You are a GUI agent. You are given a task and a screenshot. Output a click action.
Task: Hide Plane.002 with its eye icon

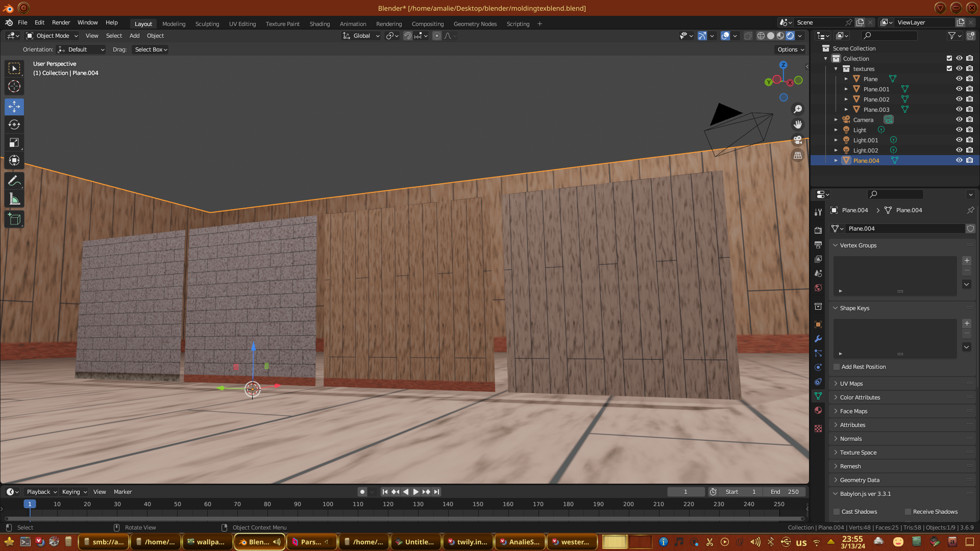959,99
